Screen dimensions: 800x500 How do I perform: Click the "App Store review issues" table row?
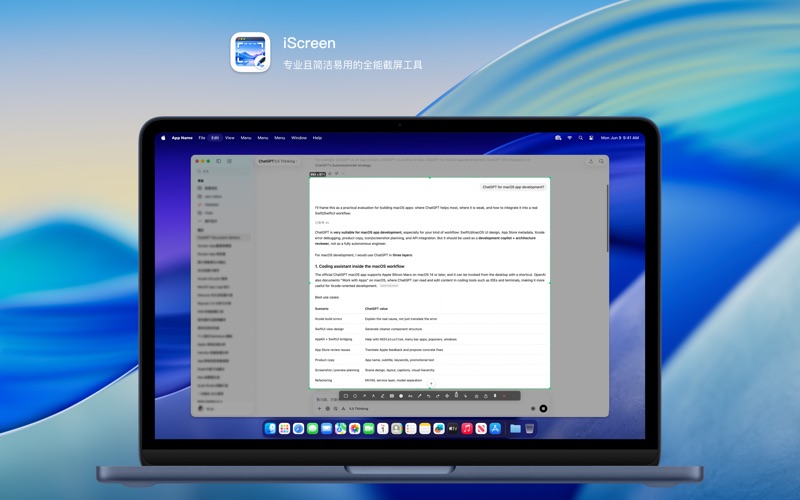click(x=431, y=350)
